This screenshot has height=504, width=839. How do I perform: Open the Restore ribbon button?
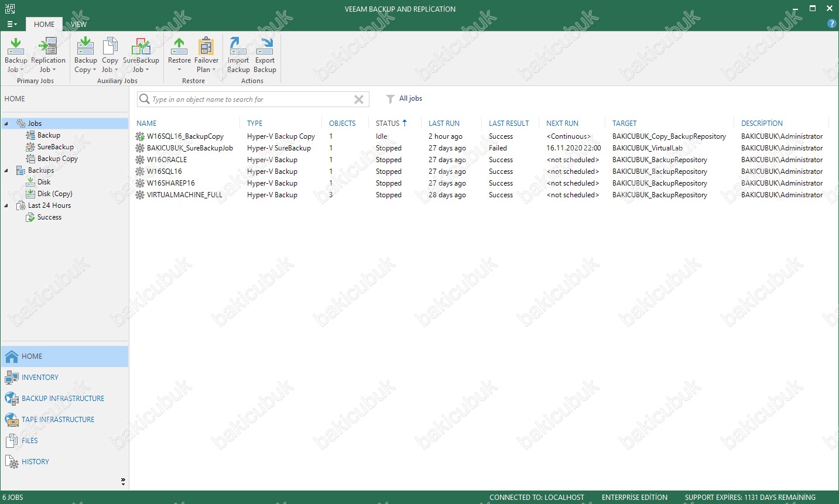click(179, 55)
